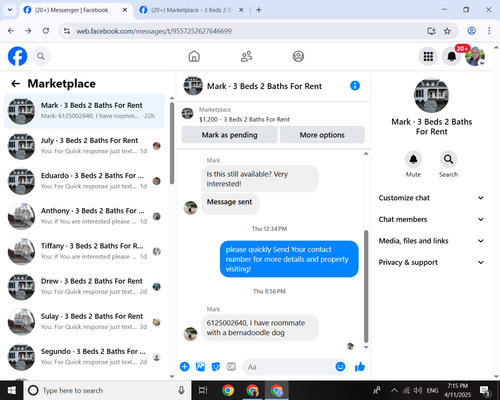Image resolution: width=500 pixels, height=400 pixels.
Task: Choose a sticker from the composer
Action: pyautogui.click(x=216, y=367)
